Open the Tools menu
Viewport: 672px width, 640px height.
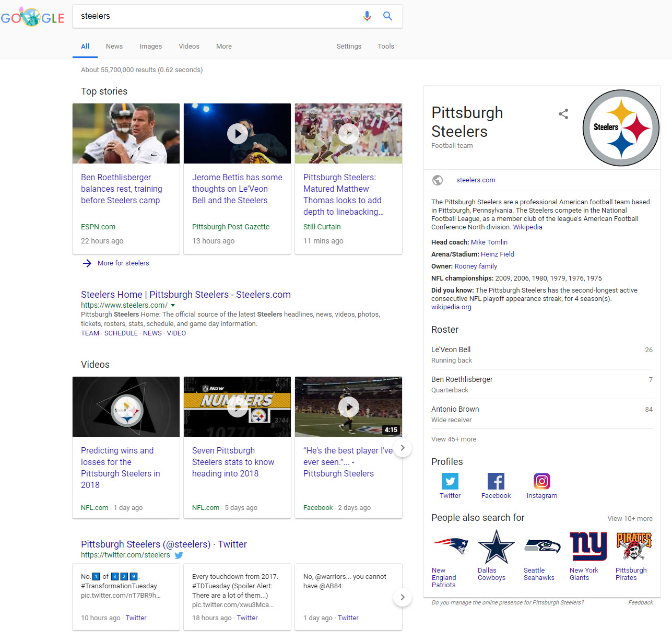[385, 46]
